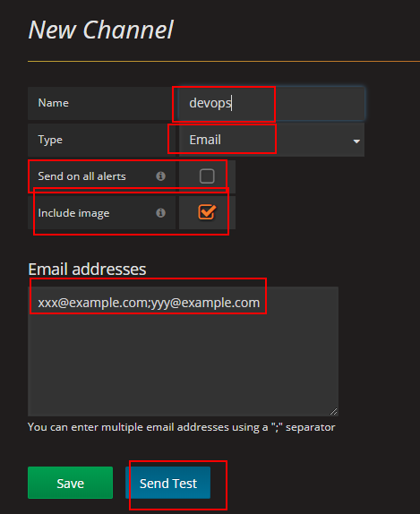
Task: Click the Include image label
Action: point(73,213)
